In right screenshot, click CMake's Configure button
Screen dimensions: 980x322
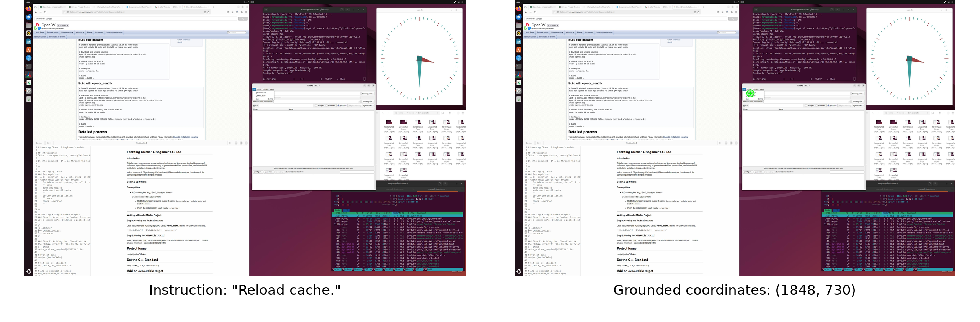coord(748,172)
